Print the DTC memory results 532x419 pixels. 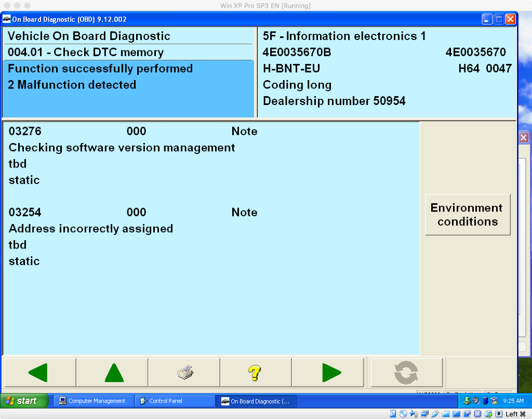184,373
